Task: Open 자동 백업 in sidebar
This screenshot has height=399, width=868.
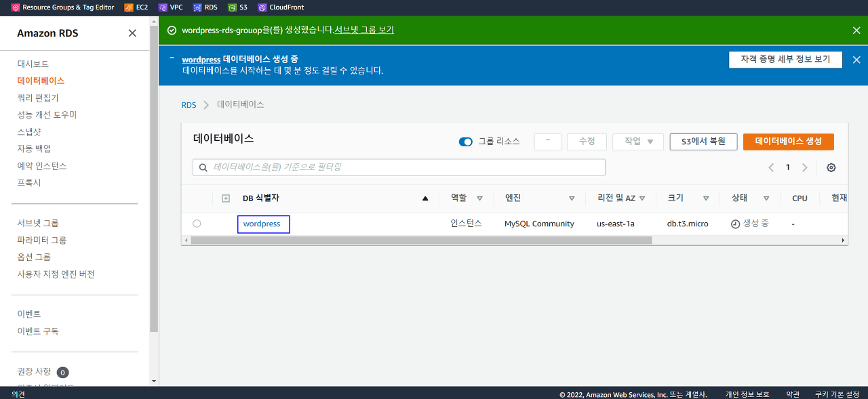Action: [x=34, y=148]
